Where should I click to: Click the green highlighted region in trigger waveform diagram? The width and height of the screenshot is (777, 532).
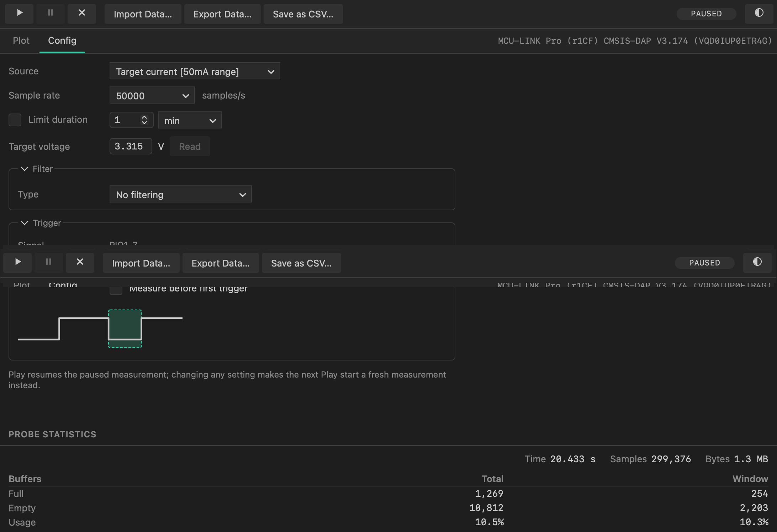coord(125,328)
